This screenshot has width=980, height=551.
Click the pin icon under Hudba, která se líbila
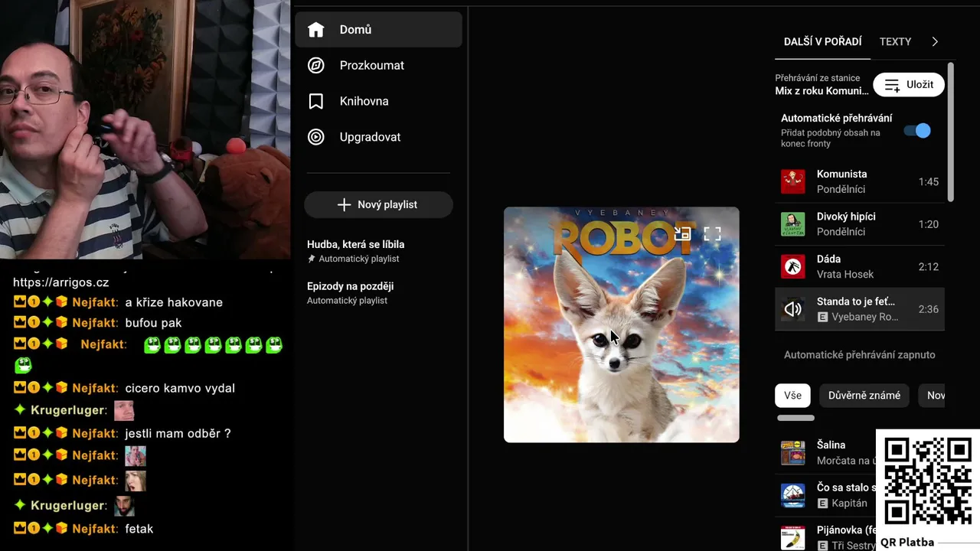(312, 259)
